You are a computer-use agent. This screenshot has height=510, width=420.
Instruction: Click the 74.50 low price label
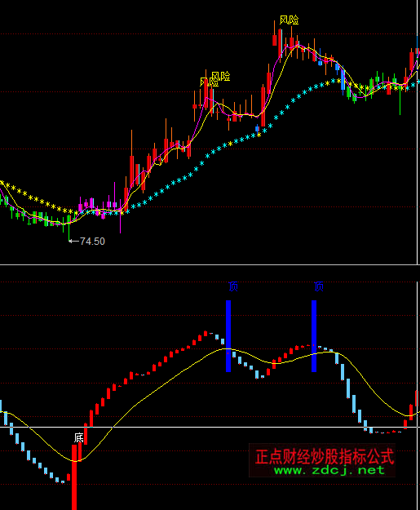click(92, 242)
